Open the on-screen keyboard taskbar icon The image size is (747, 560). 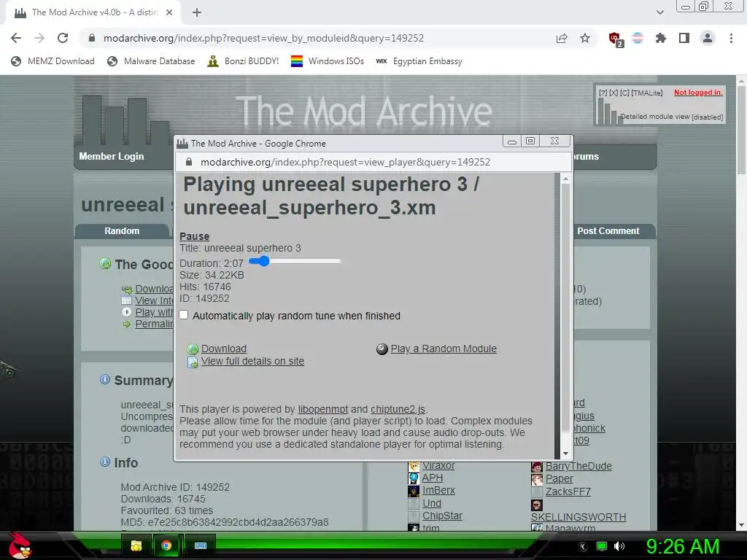click(x=201, y=545)
